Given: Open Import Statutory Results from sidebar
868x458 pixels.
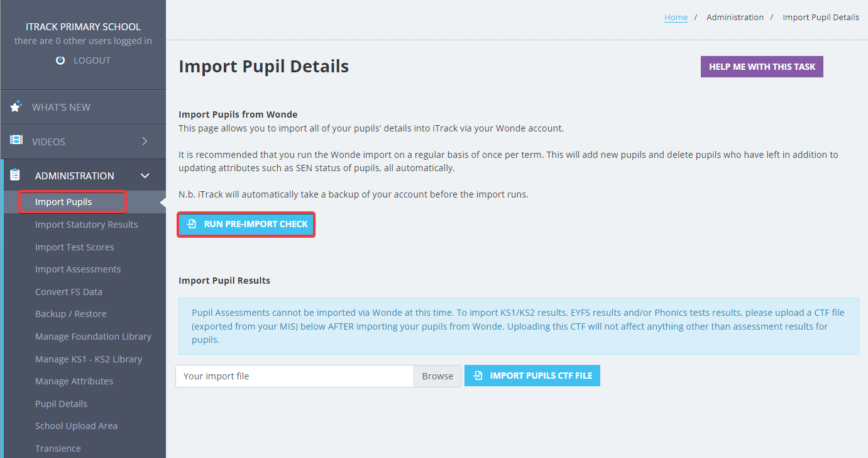Looking at the screenshot, I should [86, 224].
